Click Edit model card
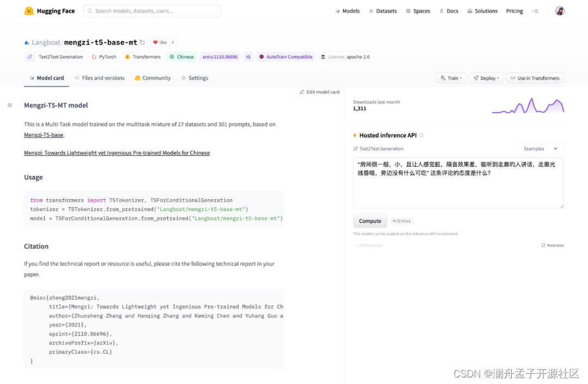Screen dimensions: 588x384 (320, 92)
